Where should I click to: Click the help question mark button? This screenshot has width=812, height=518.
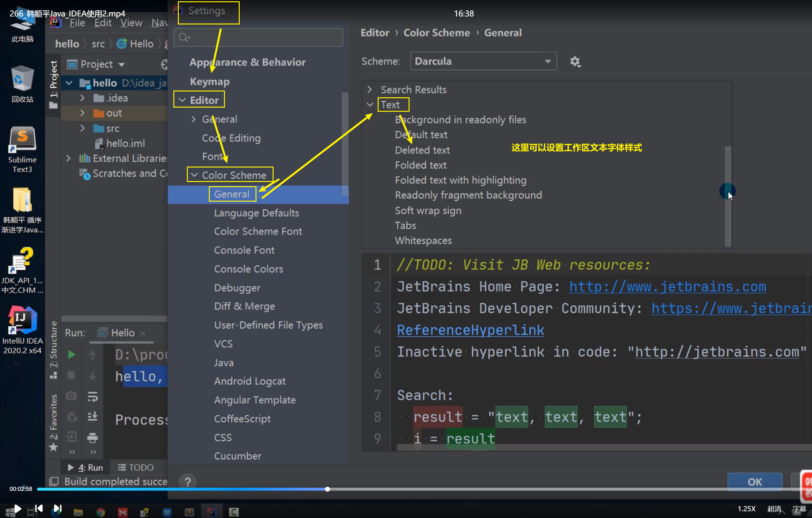(x=188, y=482)
